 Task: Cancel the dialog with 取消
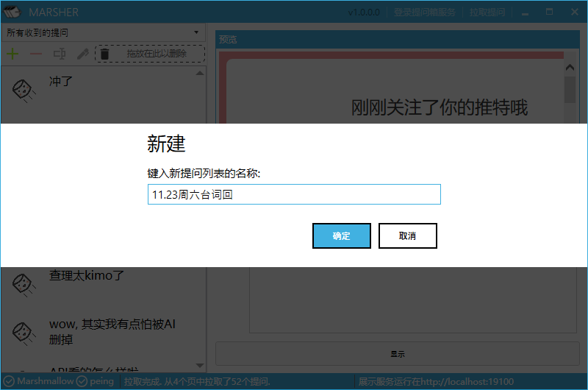tap(408, 235)
